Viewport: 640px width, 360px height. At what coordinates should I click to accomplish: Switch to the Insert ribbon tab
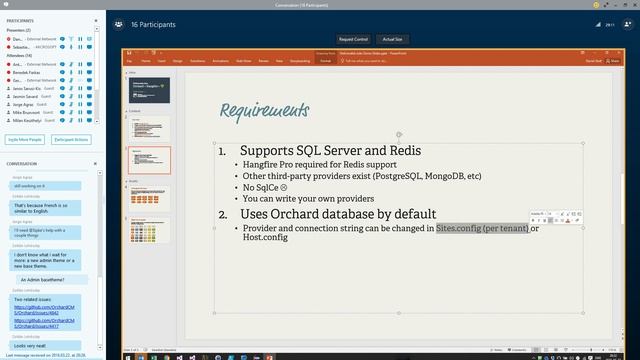[162, 61]
